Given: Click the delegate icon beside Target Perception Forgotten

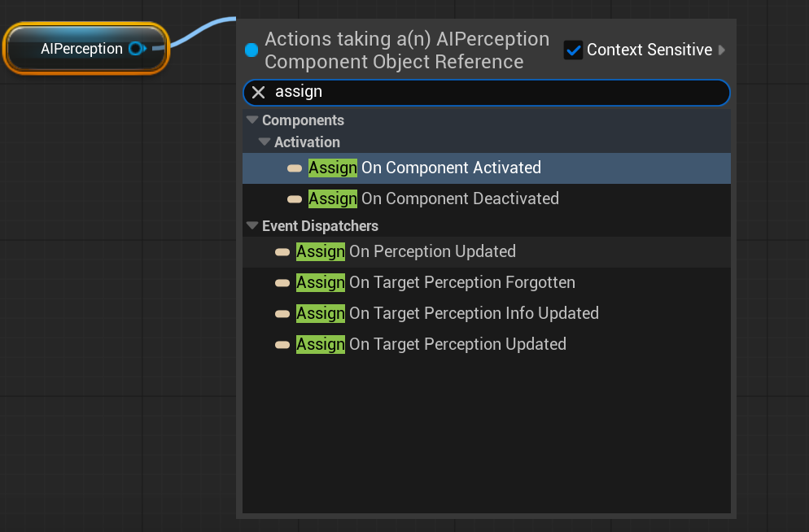Looking at the screenshot, I should click(x=282, y=283).
